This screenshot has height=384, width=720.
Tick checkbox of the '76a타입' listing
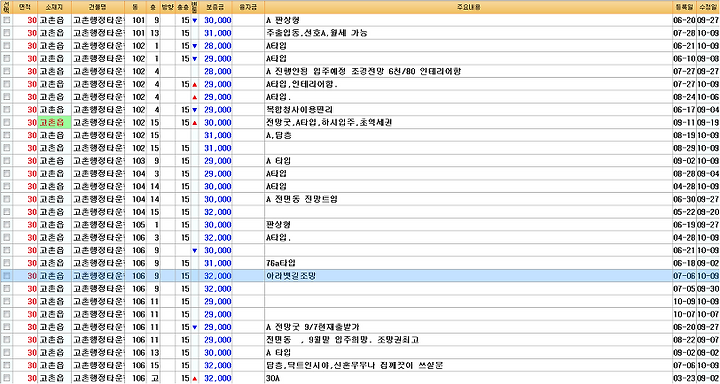click(6, 263)
